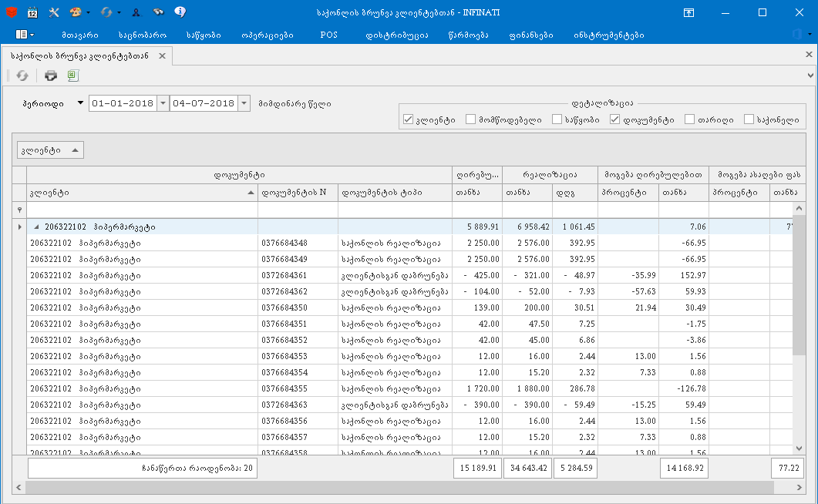Viewport: 818px width, 504px height.
Task: Click the მიმდინარე წელი period link
Action: coord(295,104)
